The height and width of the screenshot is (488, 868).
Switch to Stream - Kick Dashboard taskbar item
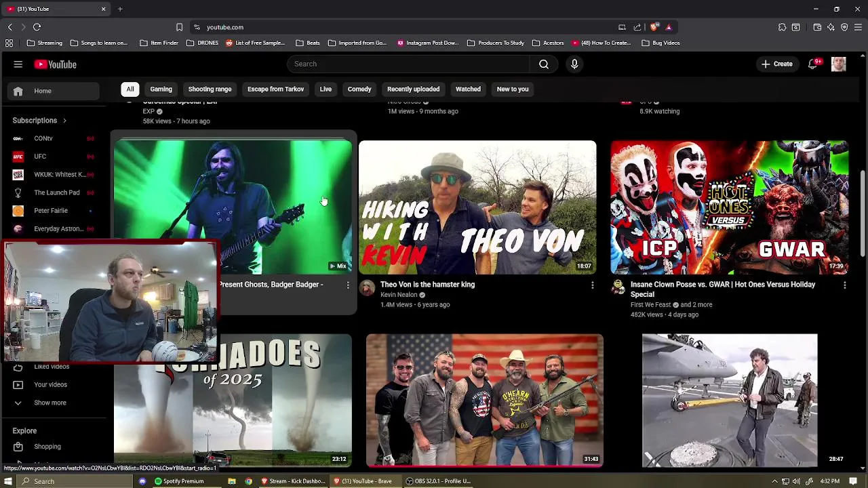click(x=294, y=481)
